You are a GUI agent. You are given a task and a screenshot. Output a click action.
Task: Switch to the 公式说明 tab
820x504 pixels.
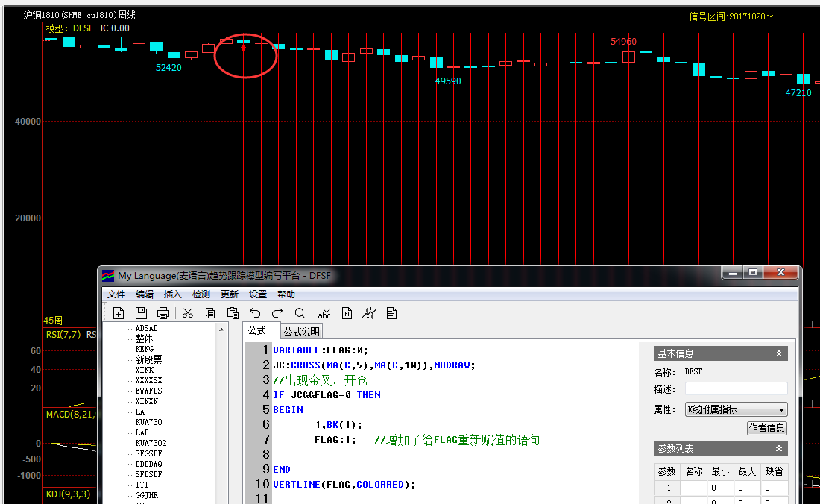[x=301, y=332]
